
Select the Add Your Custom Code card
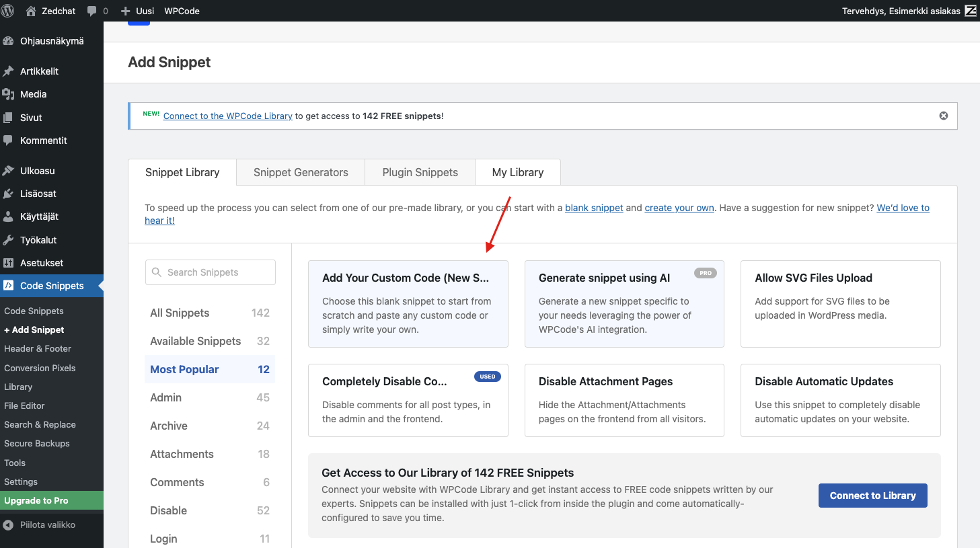click(408, 303)
